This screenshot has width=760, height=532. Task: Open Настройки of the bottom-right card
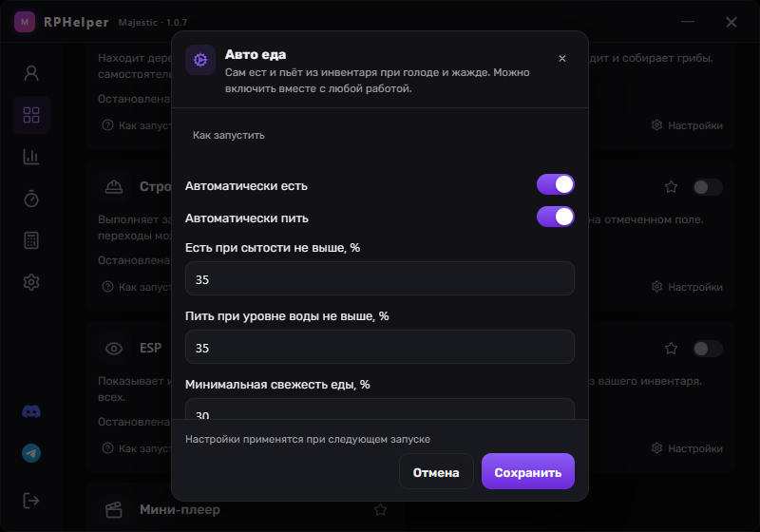(687, 448)
